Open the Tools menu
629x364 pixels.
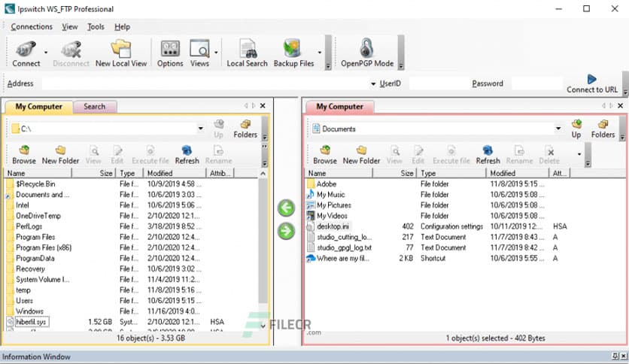[96, 27]
